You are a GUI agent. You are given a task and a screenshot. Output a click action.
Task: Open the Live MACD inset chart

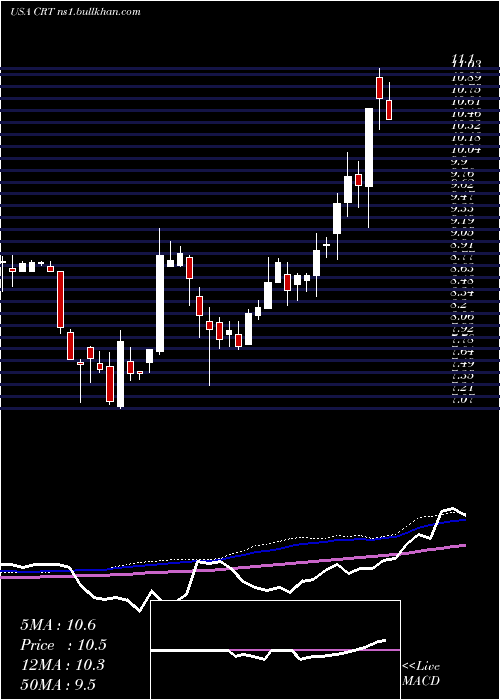click(275, 650)
